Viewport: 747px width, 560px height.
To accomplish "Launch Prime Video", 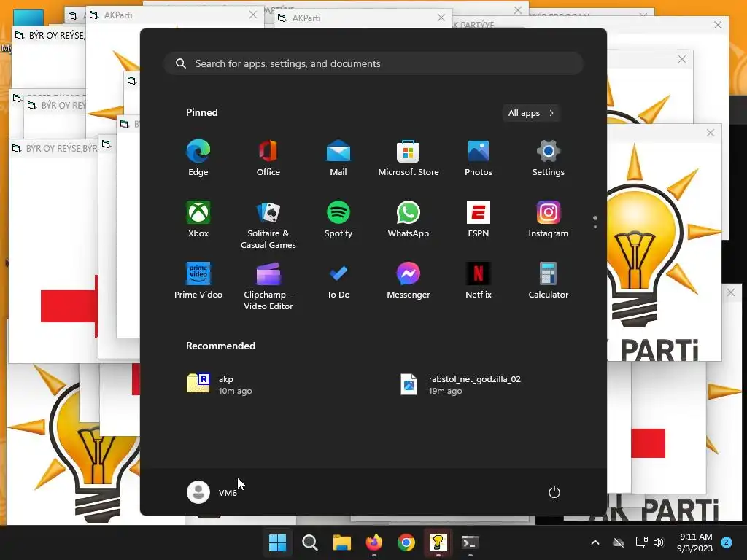I will [x=198, y=281].
